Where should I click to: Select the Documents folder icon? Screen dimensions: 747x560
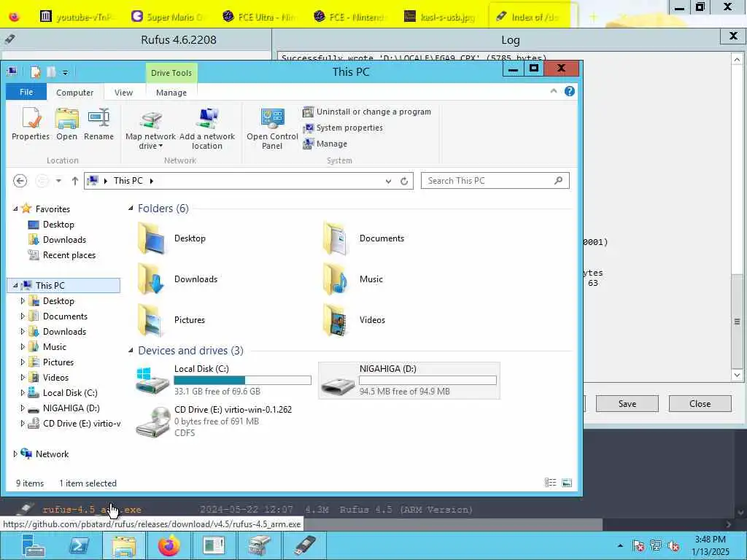336,238
